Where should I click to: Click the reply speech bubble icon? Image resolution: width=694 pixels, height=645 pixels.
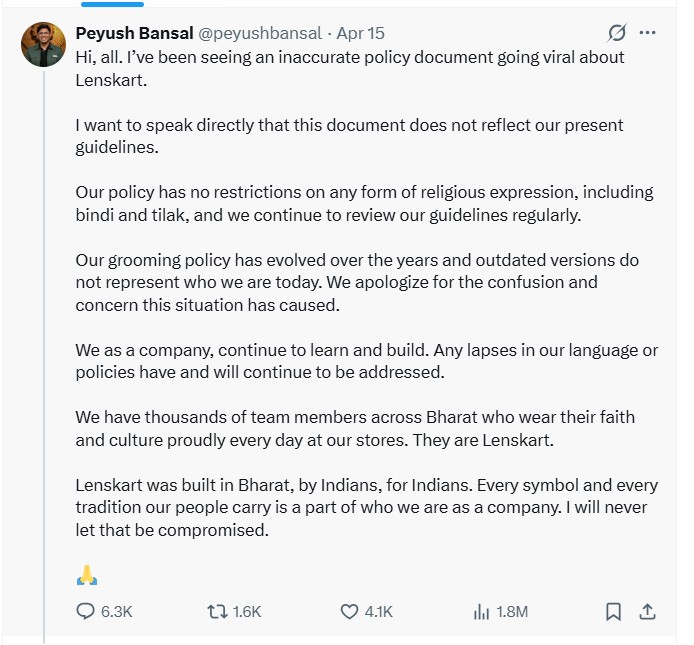[x=87, y=611]
